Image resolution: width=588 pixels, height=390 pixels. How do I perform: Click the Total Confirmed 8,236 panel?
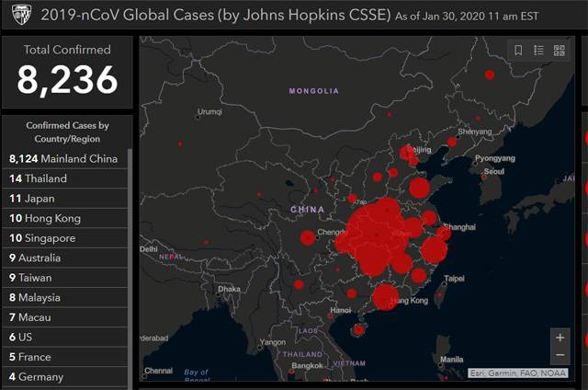pos(67,70)
